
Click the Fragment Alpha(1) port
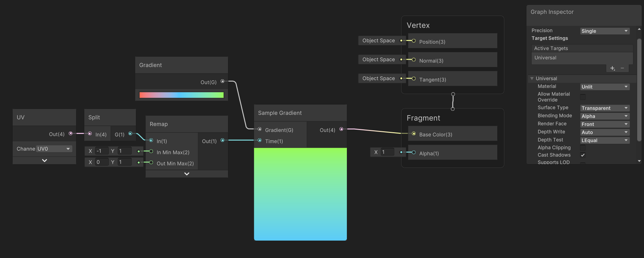(413, 153)
